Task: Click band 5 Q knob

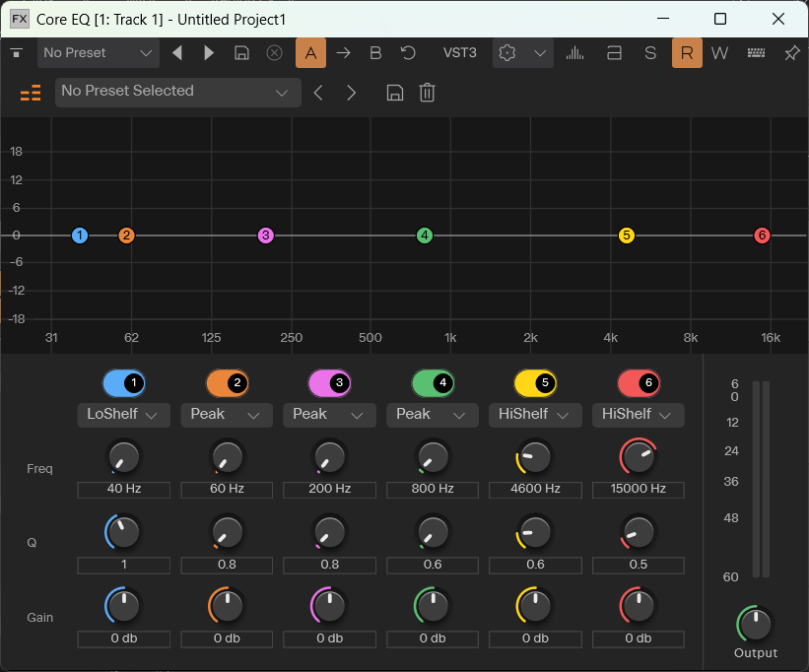Action: (x=535, y=532)
